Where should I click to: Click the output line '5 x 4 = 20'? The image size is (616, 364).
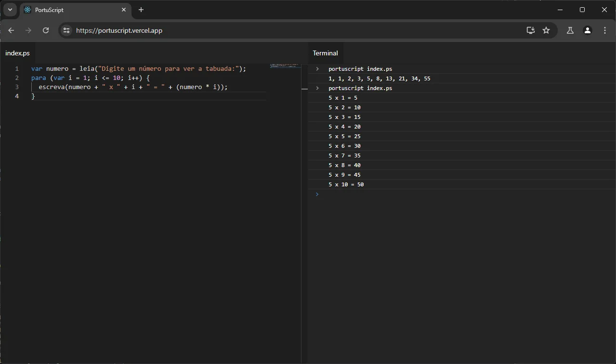[x=344, y=127]
